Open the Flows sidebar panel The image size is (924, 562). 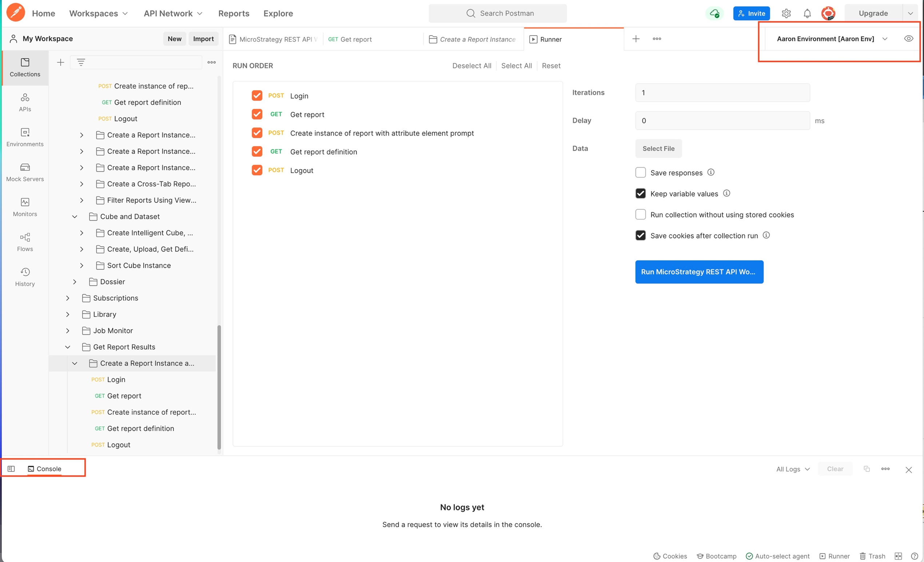pyautogui.click(x=25, y=242)
